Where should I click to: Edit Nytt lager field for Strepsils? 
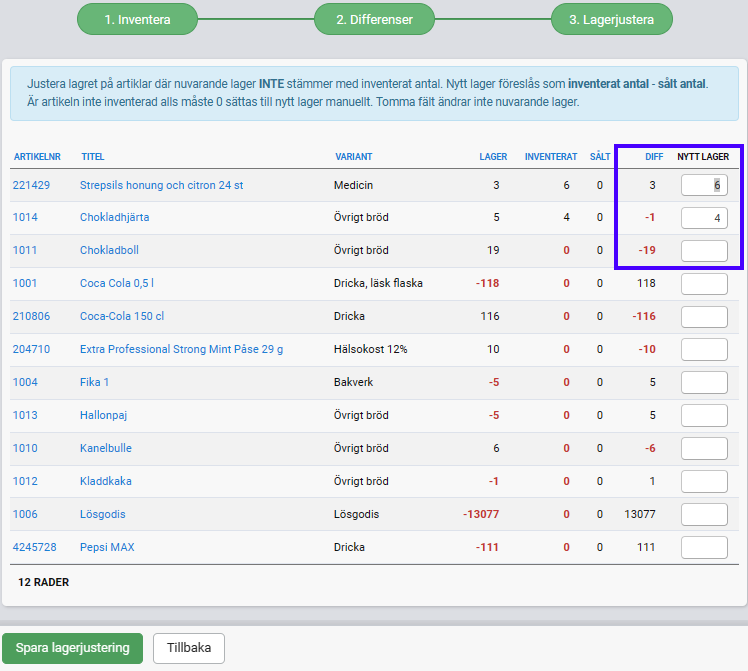tap(704, 185)
